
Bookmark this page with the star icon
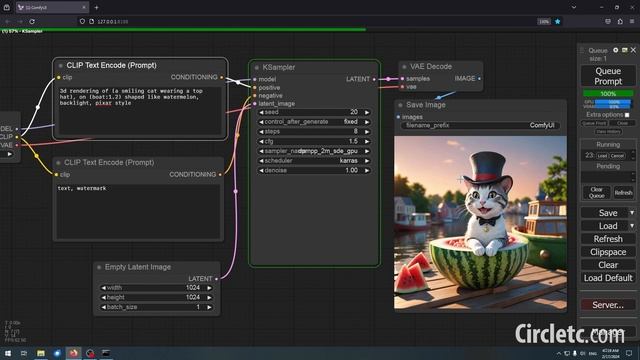click(x=558, y=21)
